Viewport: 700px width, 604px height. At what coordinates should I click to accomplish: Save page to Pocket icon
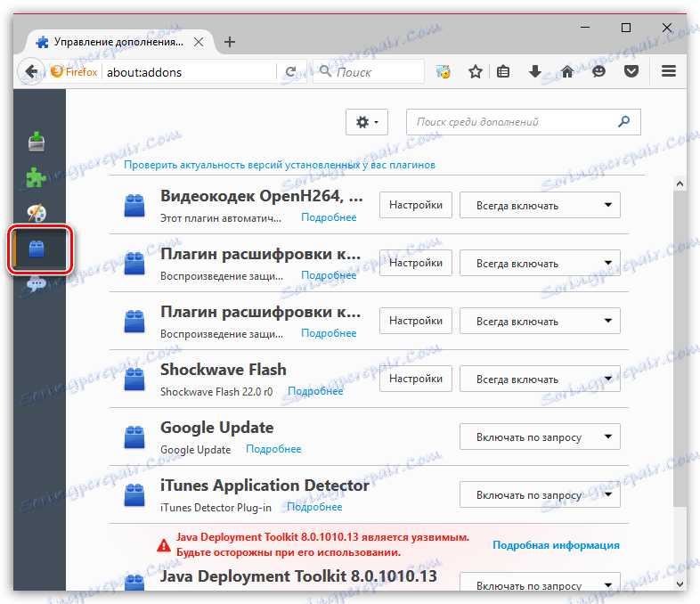tap(631, 71)
